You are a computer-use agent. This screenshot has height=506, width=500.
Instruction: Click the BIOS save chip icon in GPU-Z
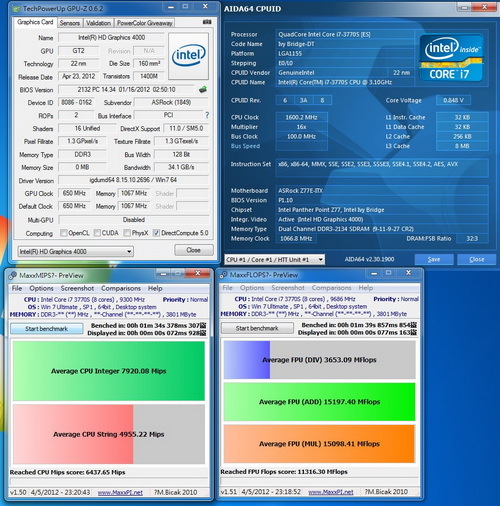click(x=203, y=89)
